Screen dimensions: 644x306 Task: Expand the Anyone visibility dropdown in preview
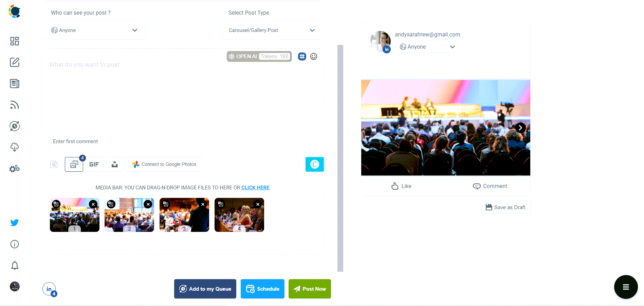pos(427,47)
